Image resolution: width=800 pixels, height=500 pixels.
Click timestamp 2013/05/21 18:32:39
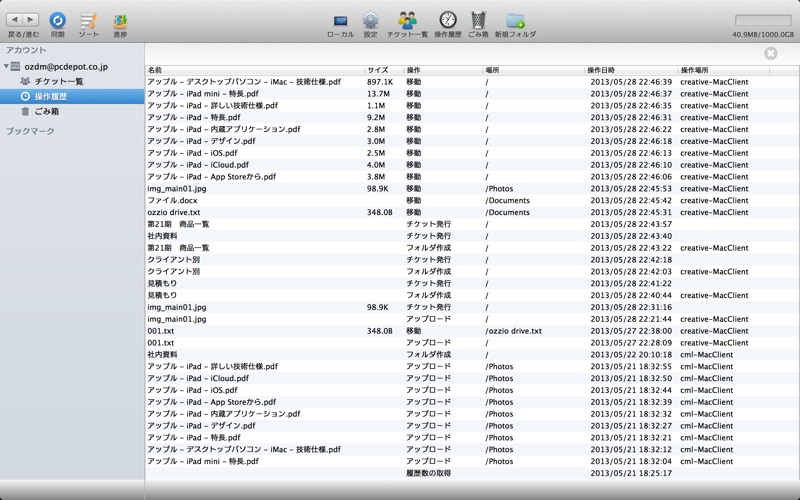click(x=631, y=403)
